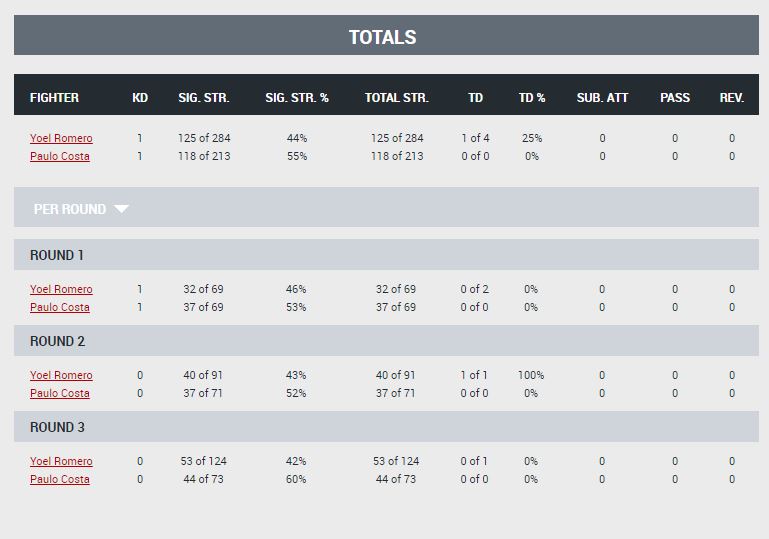Click the ROUND 2 section bar
This screenshot has width=769, height=539.
point(386,340)
